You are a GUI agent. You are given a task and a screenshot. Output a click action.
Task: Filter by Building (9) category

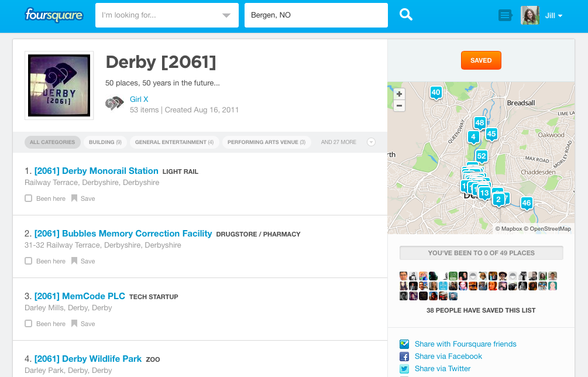tap(105, 142)
